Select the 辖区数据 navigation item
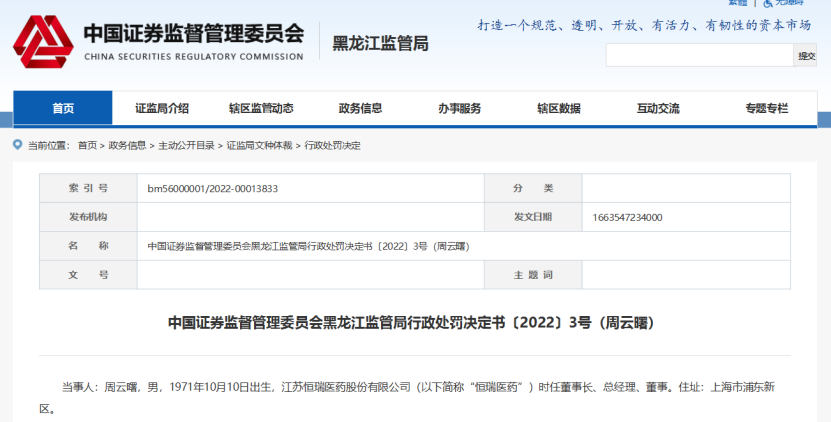 pyautogui.click(x=558, y=108)
